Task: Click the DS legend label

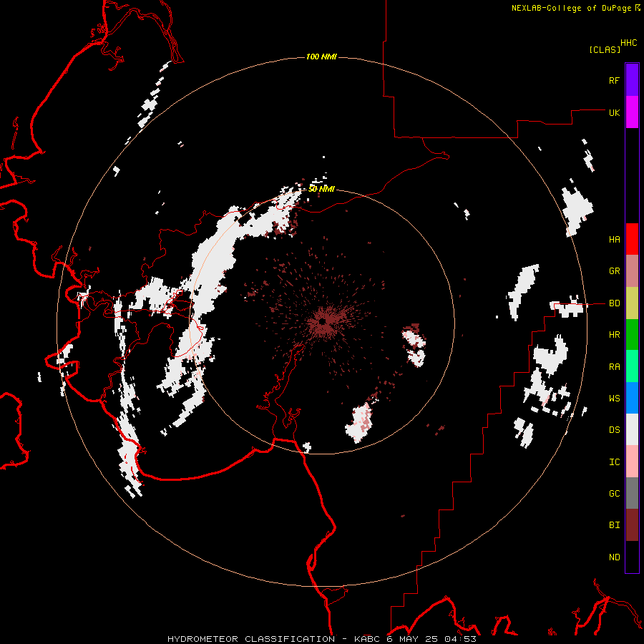Action: 614,430
